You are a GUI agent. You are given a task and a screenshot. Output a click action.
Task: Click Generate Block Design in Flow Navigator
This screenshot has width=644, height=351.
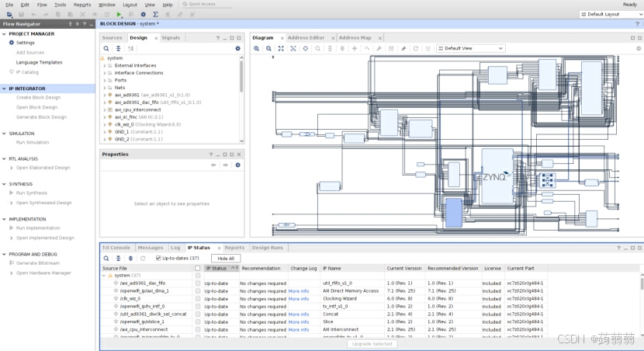click(41, 117)
